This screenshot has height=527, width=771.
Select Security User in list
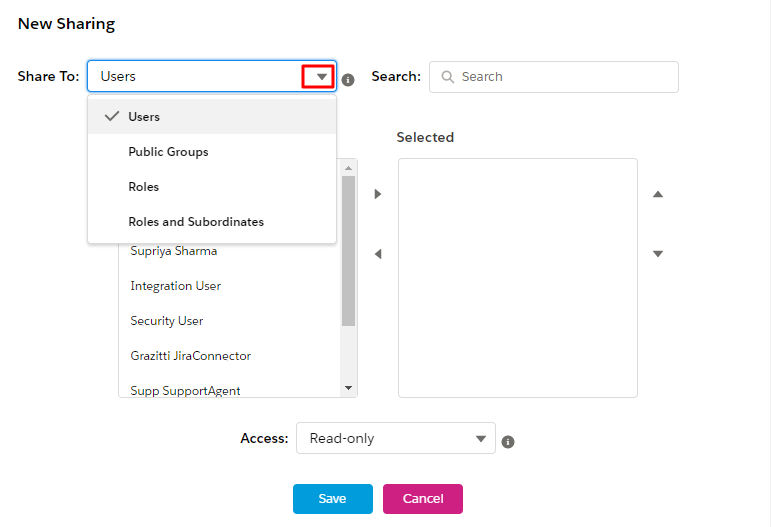coord(167,321)
